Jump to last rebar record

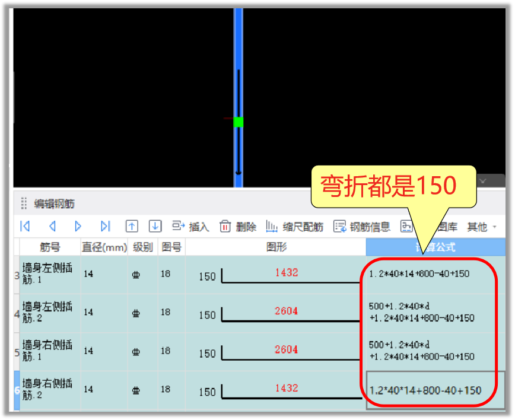(x=105, y=227)
